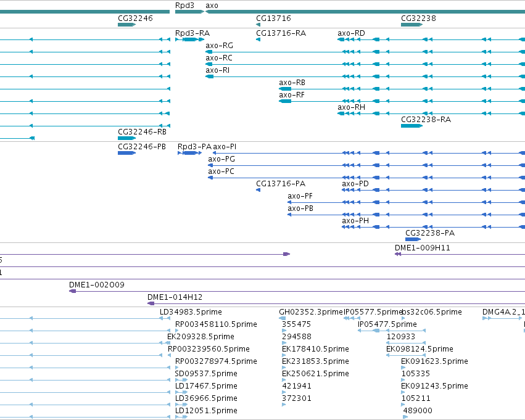
Task: Select the axo-RF transcript label
Action: [x=292, y=95]
